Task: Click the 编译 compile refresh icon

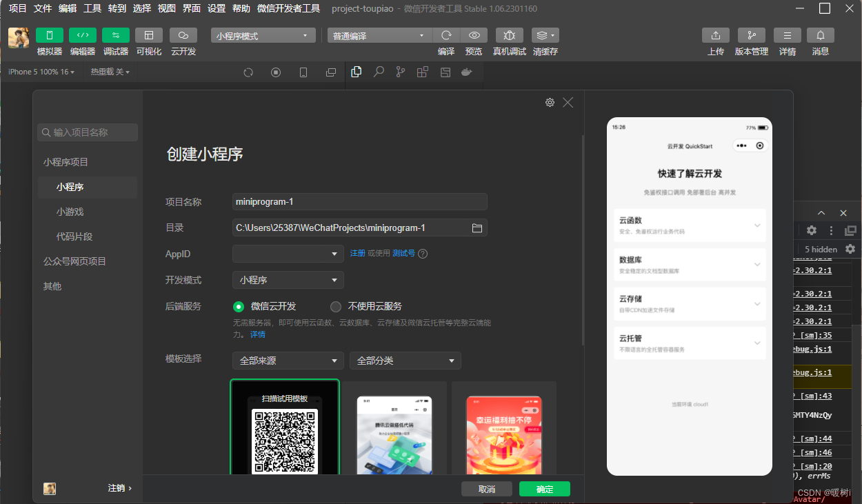Action: 446,35
